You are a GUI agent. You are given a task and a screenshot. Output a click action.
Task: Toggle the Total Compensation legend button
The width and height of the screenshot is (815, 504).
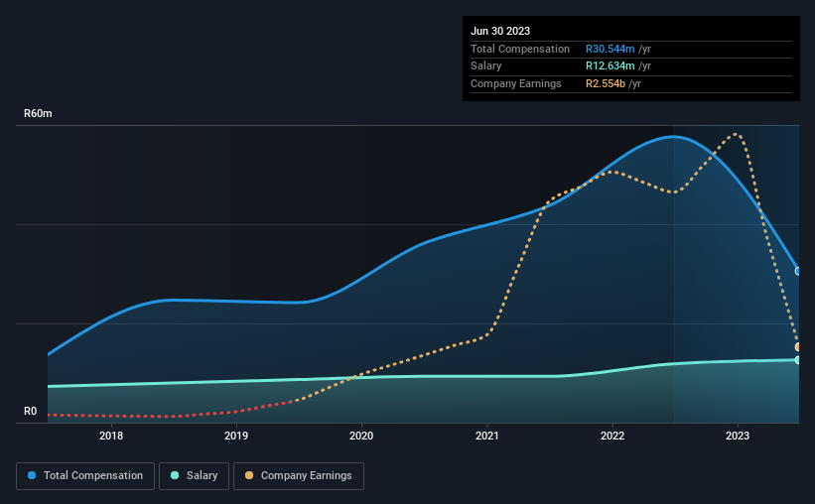coord(85,476)
